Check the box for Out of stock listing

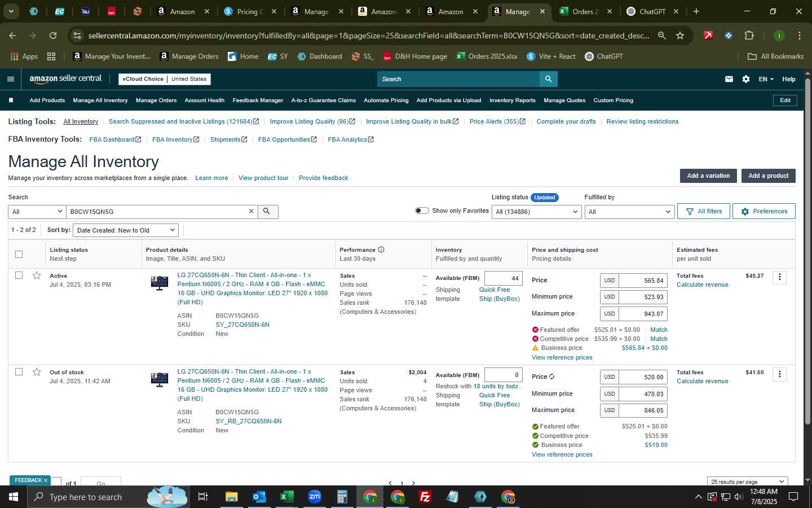click(19, 372)
